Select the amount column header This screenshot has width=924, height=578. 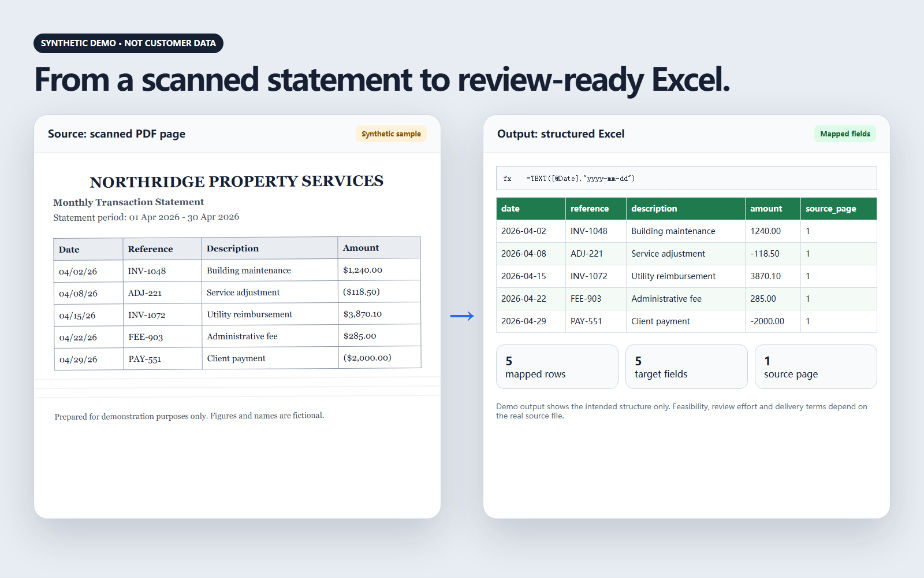(x=773, y=209)
